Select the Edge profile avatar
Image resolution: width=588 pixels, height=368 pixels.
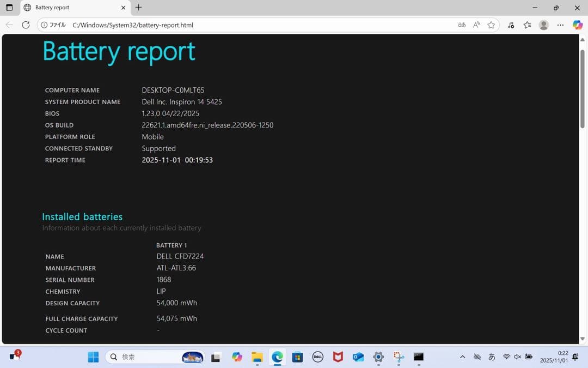[x=543, y=25]
